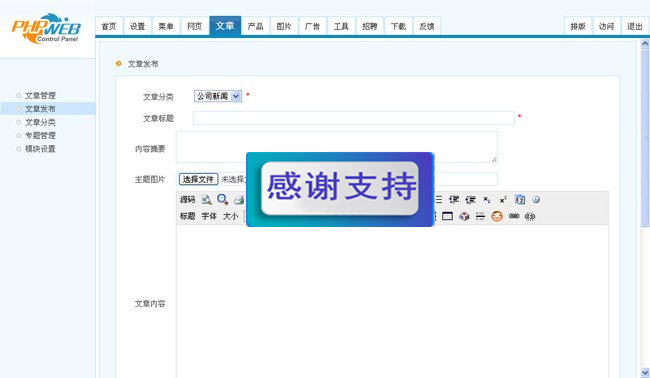Apply subscript formatting
The image size is (650, 378).
point(487,200)
